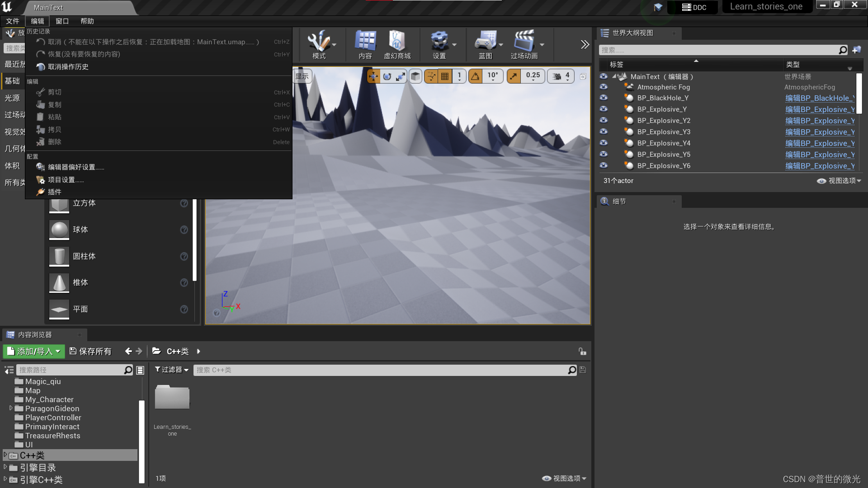This screenshot has width=868, height=488.
Task: Open the Plugins (插件) menu entry
Action: [54, 192]
